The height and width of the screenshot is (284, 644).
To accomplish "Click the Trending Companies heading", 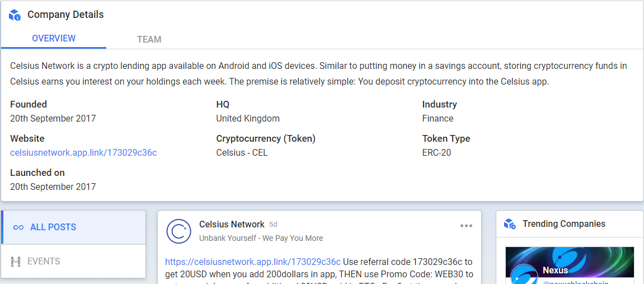I will click(564, 224).
